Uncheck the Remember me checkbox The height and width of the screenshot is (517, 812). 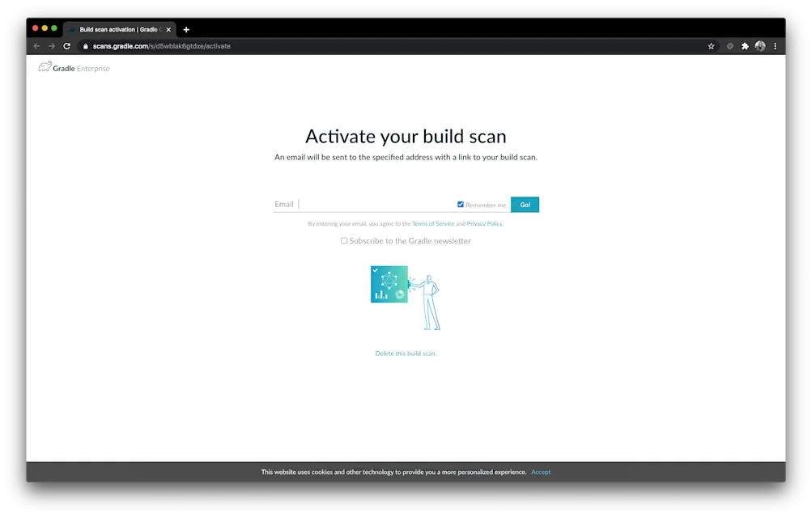461,204
